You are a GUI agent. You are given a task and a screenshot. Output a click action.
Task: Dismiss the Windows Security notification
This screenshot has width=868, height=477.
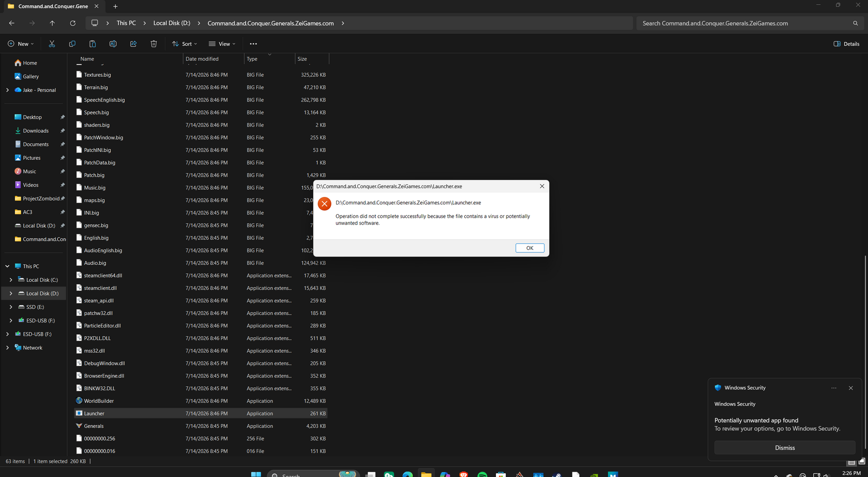click(x=785, y=448)
